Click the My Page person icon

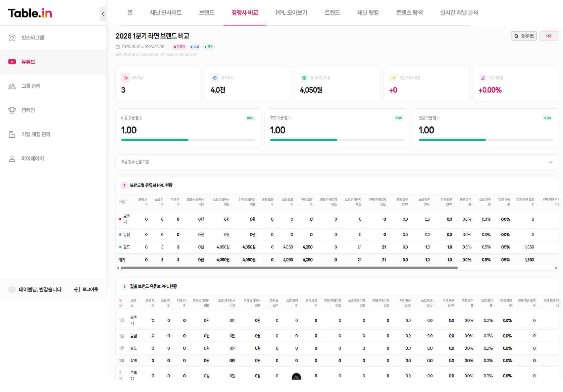coord(12,159)
